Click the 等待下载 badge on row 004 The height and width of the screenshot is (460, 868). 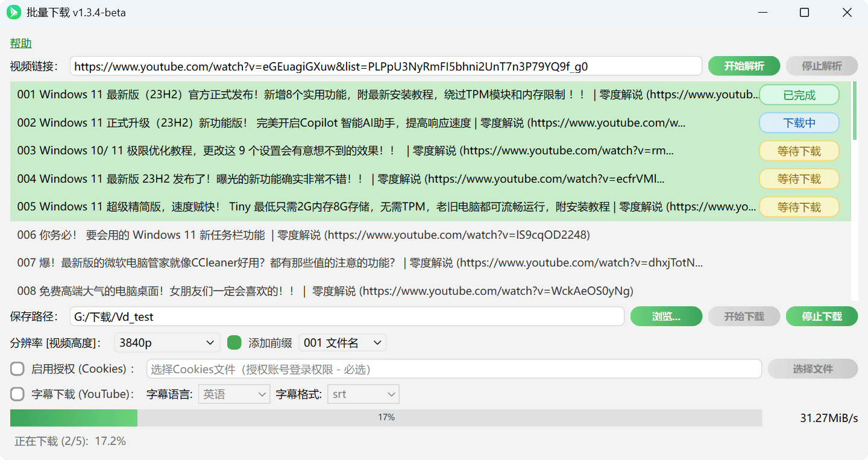(799, 179)
